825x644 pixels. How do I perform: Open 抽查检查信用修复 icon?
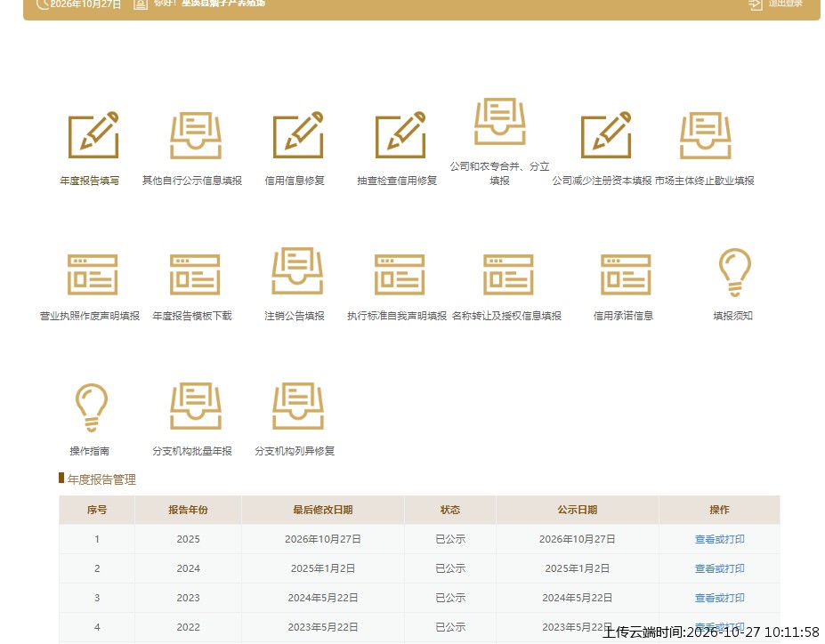(400, 134)
